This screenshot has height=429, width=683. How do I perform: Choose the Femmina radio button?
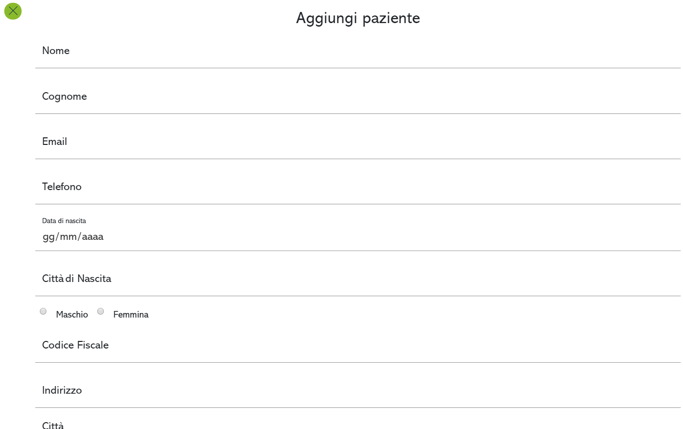pos(101,311)
